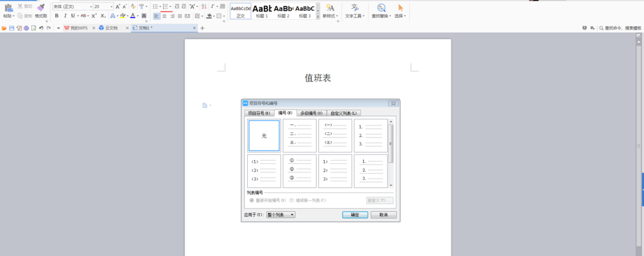This screenshot has width=644, height=256.
Task: Apply Underline formatting
Action: (73, 15)
